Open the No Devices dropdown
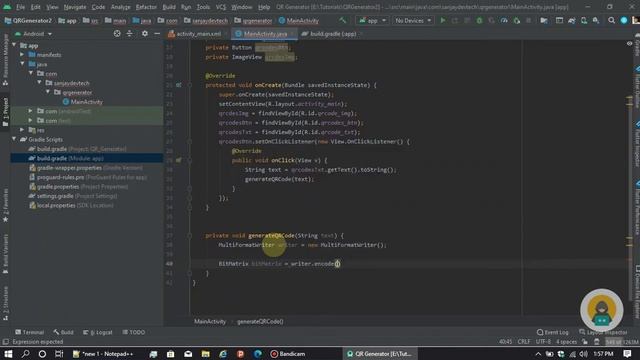This screenshot has height=360, width=640. pos(413,20)
